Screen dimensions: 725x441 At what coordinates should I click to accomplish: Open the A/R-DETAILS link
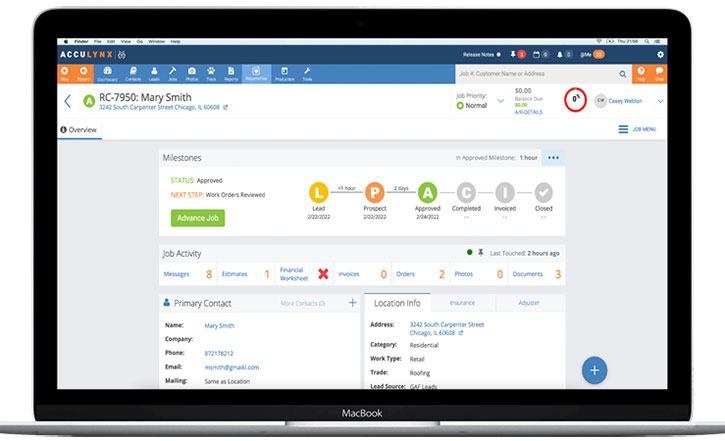pos(528,110)
